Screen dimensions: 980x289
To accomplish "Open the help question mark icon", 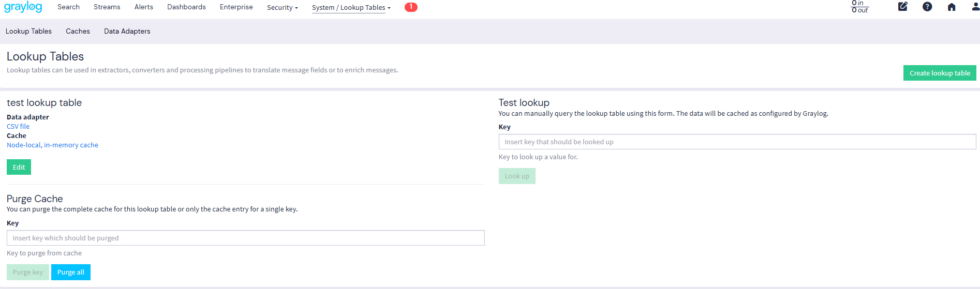I will point(927,7).
